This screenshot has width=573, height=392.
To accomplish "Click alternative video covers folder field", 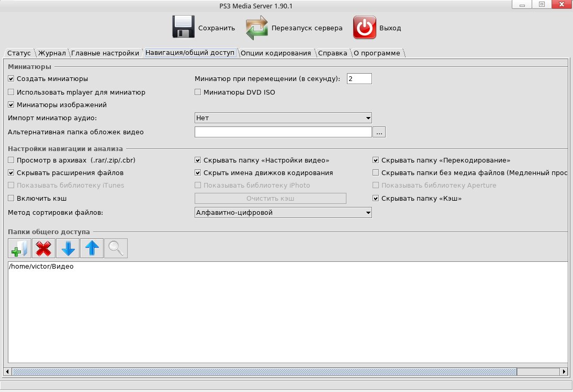I will (x=283, y=132).
